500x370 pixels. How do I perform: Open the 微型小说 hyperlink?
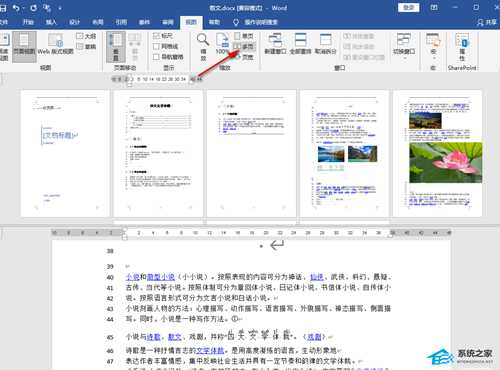(161, 277)
